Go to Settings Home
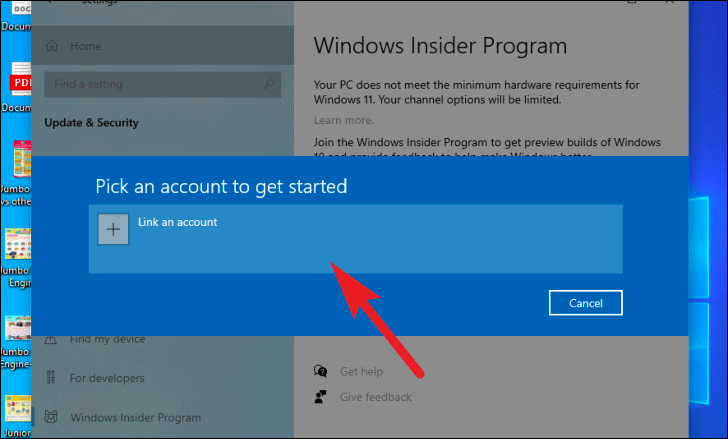The width and height of the screenshot is (728, 439). (162, 46)
